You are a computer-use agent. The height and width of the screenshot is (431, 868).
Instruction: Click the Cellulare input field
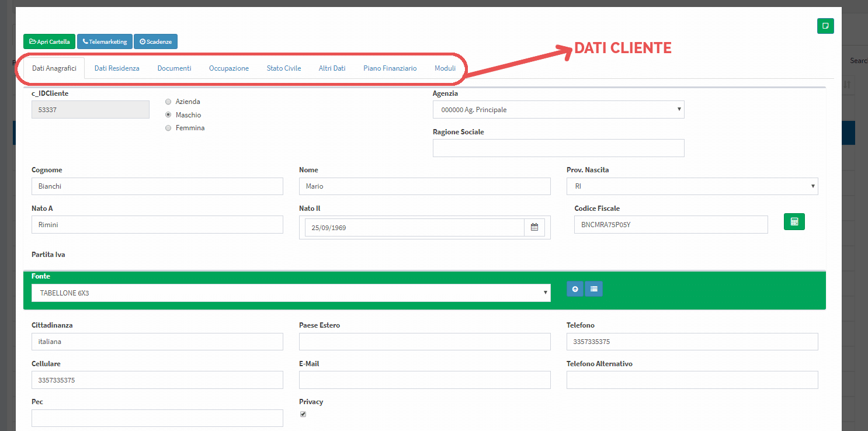point(157,380)
